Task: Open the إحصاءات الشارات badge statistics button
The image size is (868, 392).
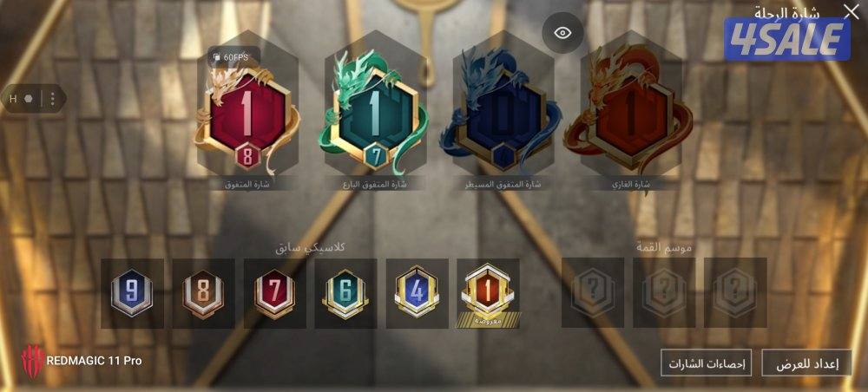Action: point(706,363)
